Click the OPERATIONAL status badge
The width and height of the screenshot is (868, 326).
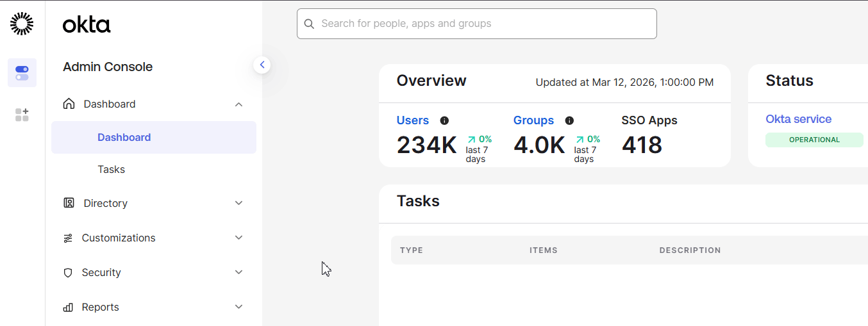[x=814, y=140]
